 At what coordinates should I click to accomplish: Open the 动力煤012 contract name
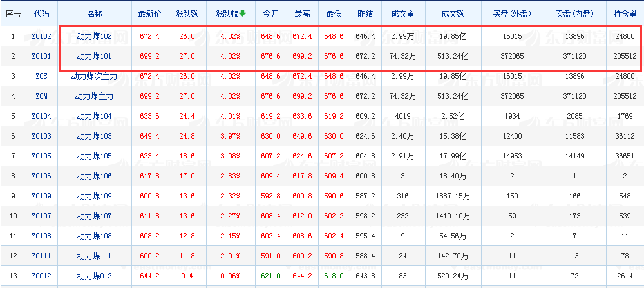coord(95,276)
